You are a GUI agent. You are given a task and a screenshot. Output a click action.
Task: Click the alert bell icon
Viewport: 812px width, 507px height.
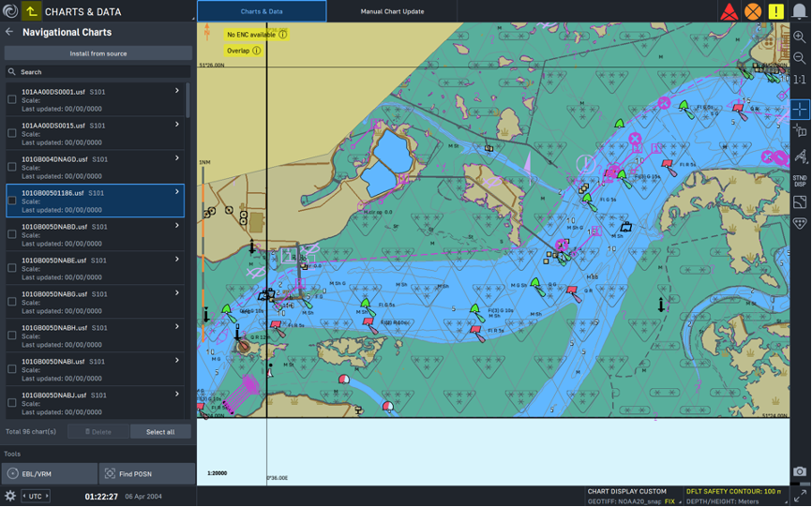coord(800,11)
